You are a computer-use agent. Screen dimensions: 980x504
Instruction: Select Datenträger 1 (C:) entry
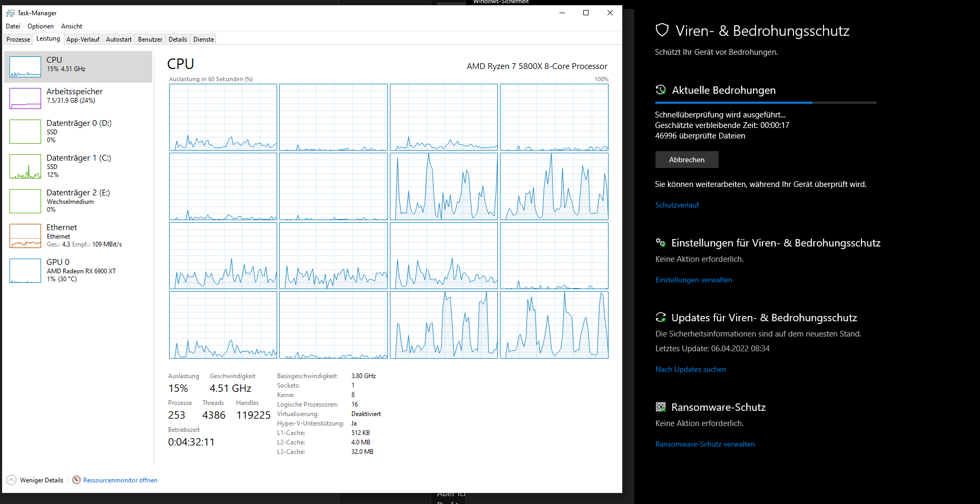point(79,166)
